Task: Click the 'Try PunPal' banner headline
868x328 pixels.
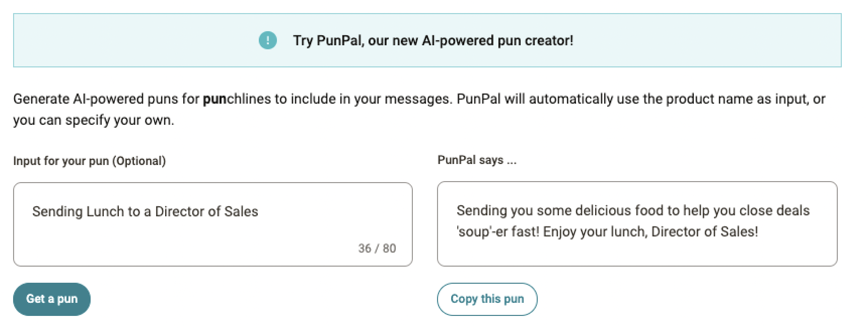Action: 433,40
